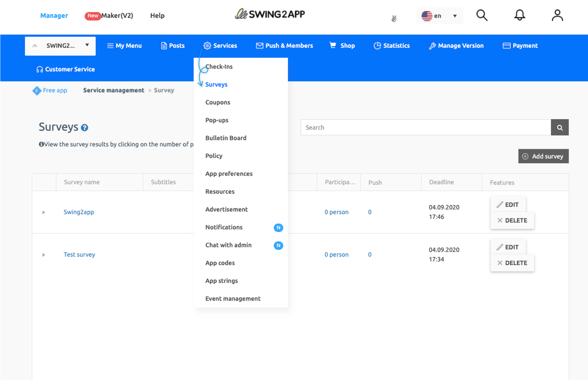Open the Swing2app survey participant count link
The height and width of the screenshot is (380, 588).
click(x=336, y=212)
